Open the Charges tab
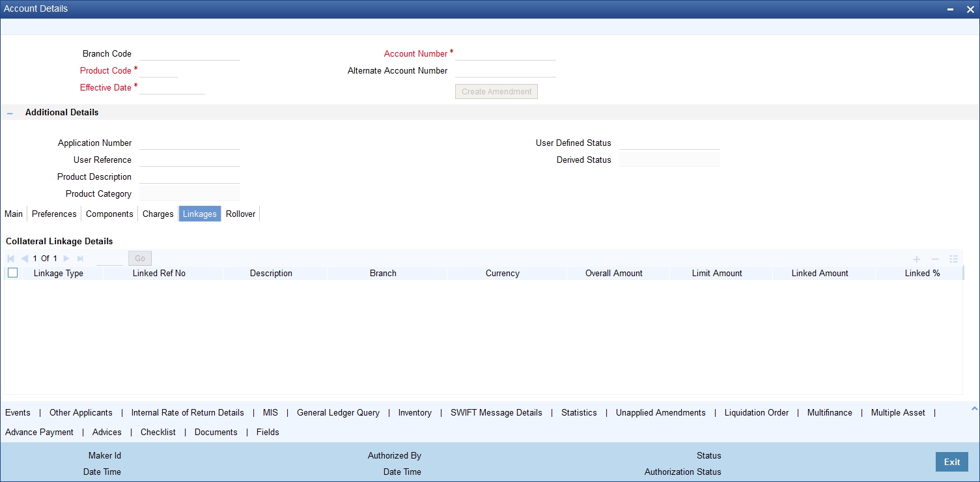This screenshot has width=980, height=482. pyautogui.click(x=158, y=214)
